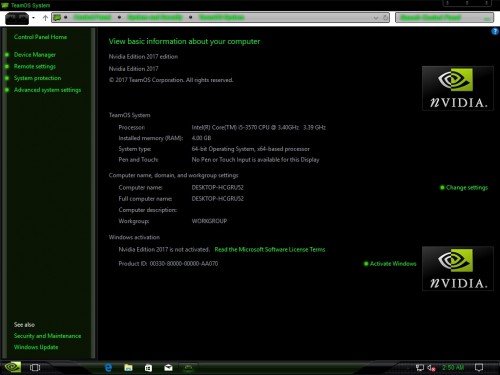The width and height of the screenshot is (500, 375).
Task: Open Task View from taskbar
Action: click(x=35, y=367)
